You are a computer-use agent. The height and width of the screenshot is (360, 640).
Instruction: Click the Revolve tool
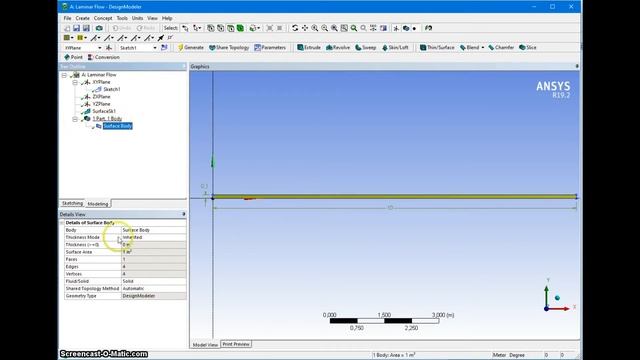pos(338,48)
